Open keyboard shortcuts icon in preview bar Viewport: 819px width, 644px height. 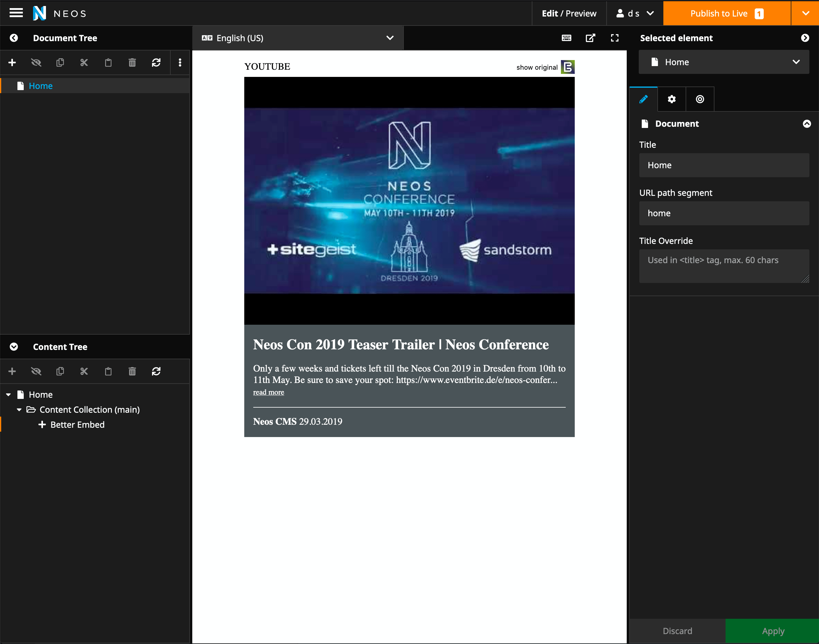pyautogui.click(x=566, y=38)
